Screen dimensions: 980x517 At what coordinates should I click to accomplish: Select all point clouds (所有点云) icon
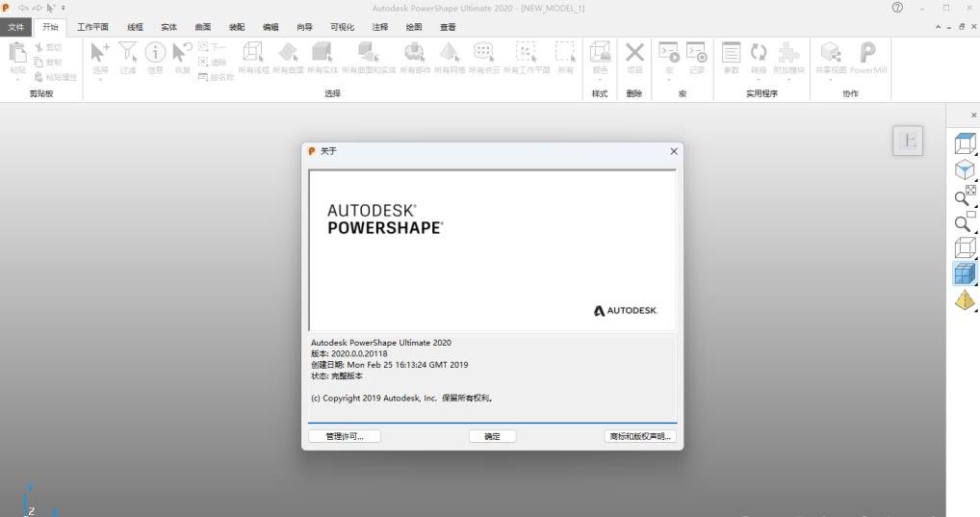[x=484, y=53]
